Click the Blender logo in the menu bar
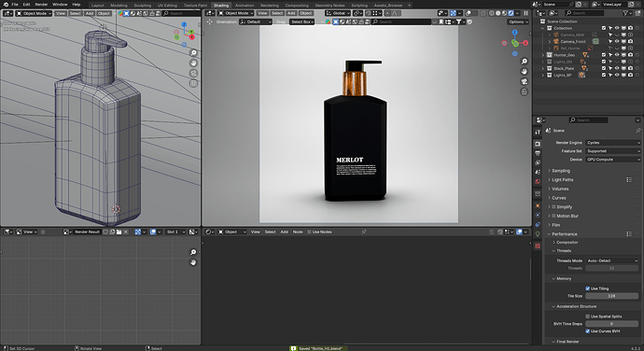 point(6,5)
